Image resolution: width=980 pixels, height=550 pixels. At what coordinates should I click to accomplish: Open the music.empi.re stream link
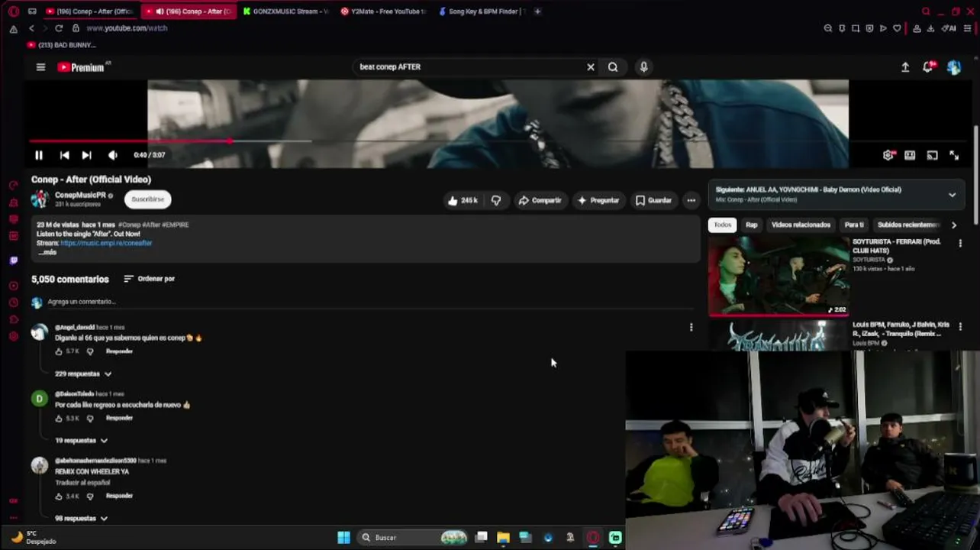coord(106,243)
